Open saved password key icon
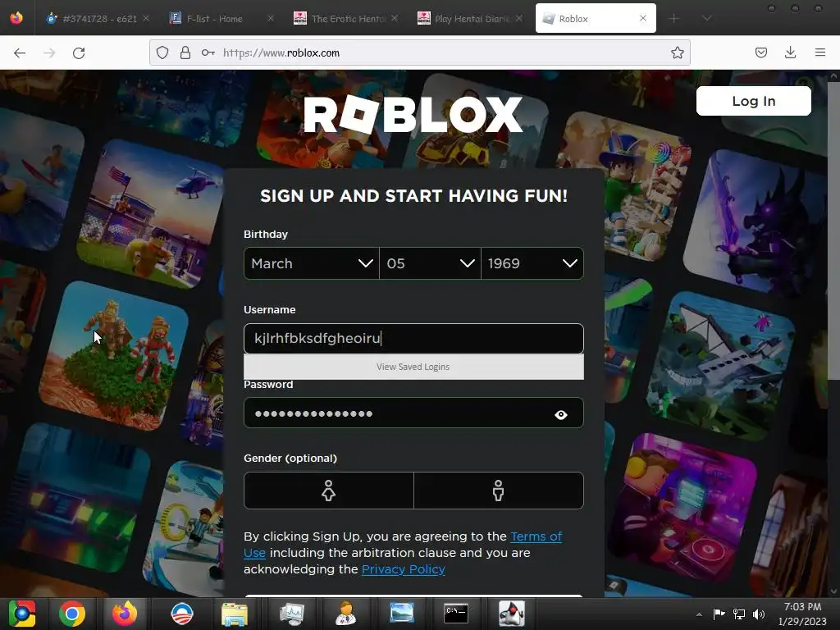This screenshot has width=840, height=630. [x=208, y=52]
